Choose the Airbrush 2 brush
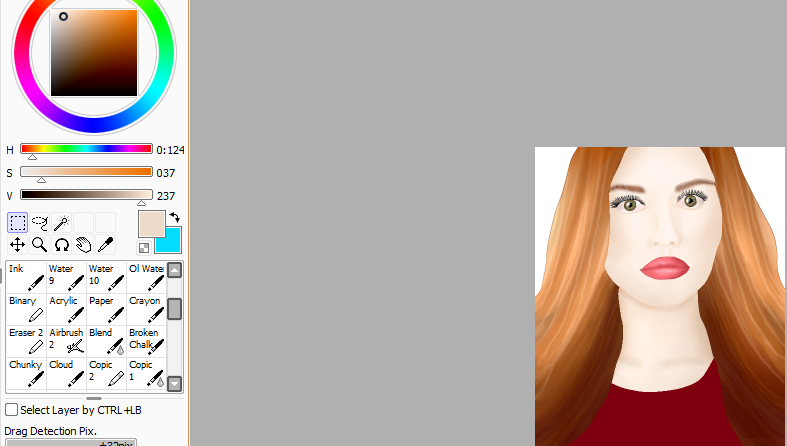 click(65, 341)
